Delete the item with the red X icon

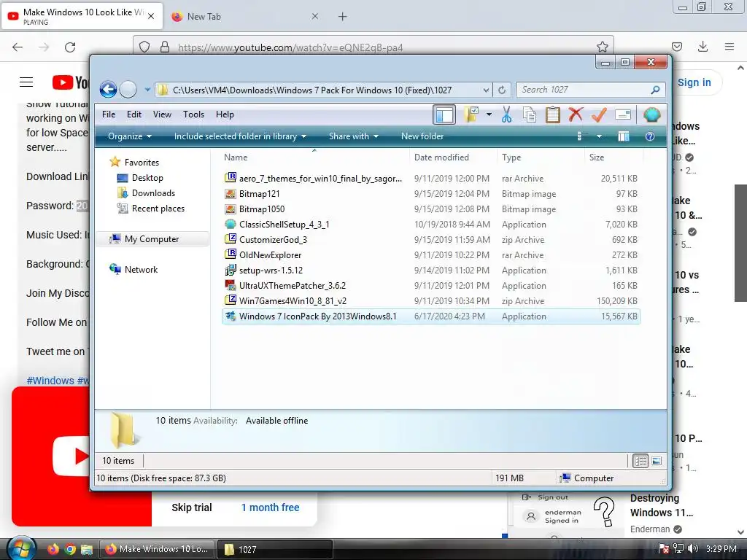click(x=576, y=114)
